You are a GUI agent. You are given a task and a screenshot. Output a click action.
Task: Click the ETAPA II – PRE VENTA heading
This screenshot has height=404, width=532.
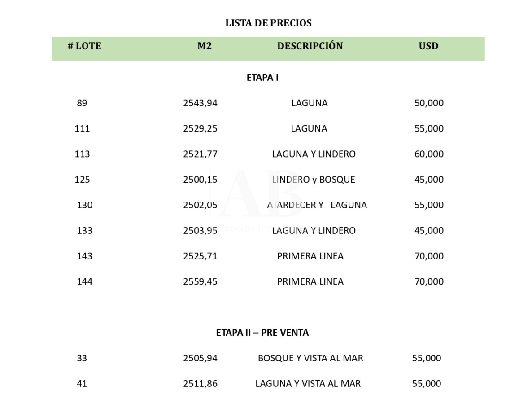click(262, 333)
